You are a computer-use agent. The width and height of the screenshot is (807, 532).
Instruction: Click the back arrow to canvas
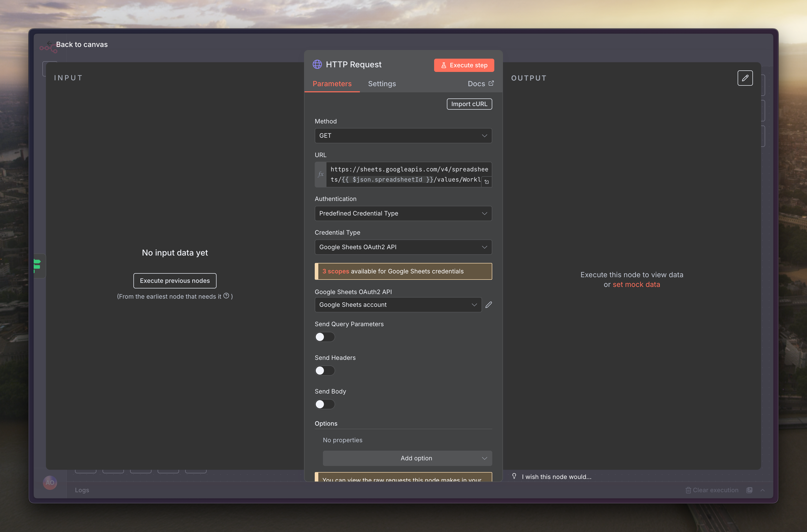tap(49, 43)
